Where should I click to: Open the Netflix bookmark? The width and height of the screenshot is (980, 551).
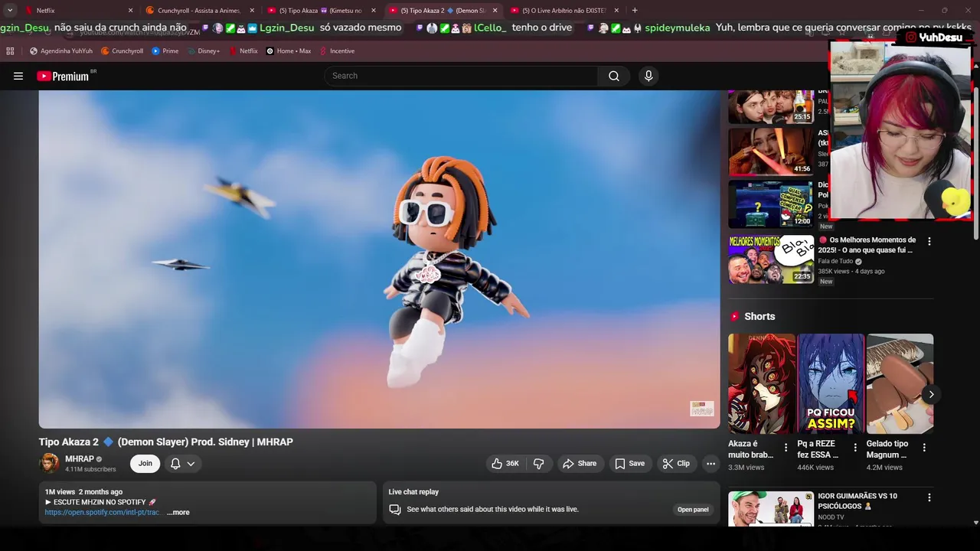(x=243, y=51)
